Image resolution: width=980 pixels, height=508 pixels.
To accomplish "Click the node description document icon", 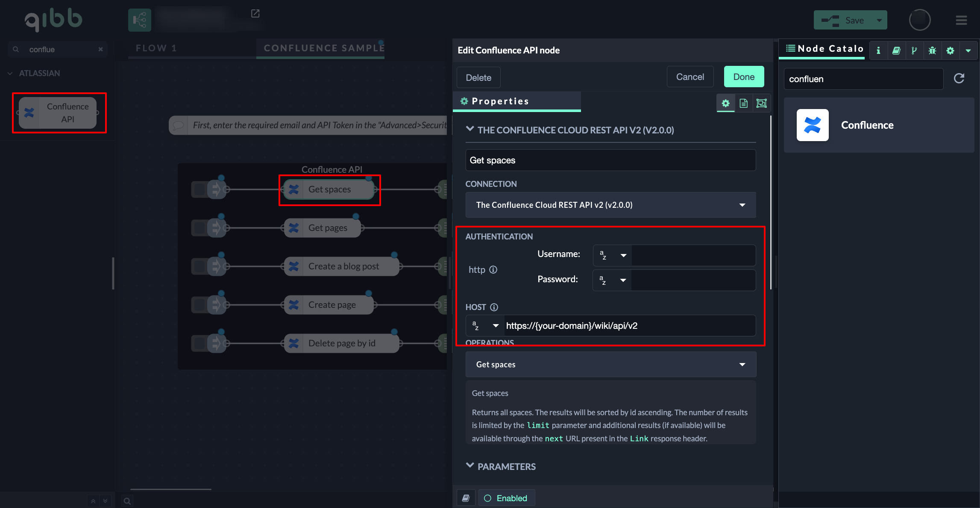I will click(x=743, y=103).
